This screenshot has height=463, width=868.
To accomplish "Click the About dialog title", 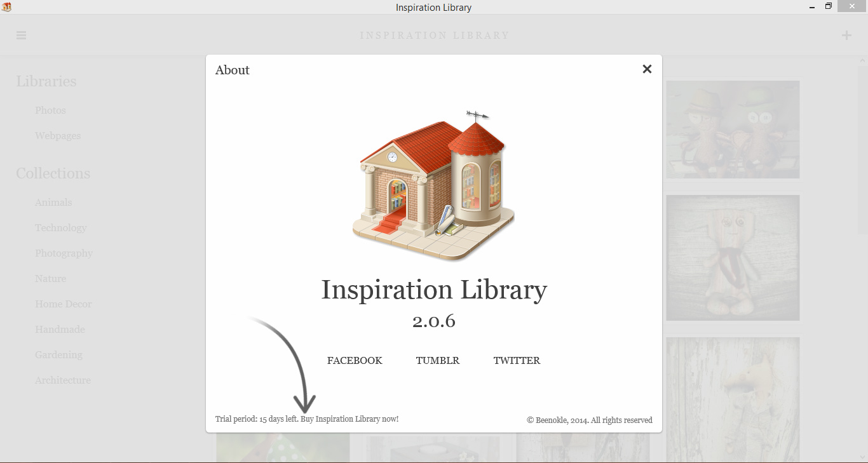I will point(233,70).
